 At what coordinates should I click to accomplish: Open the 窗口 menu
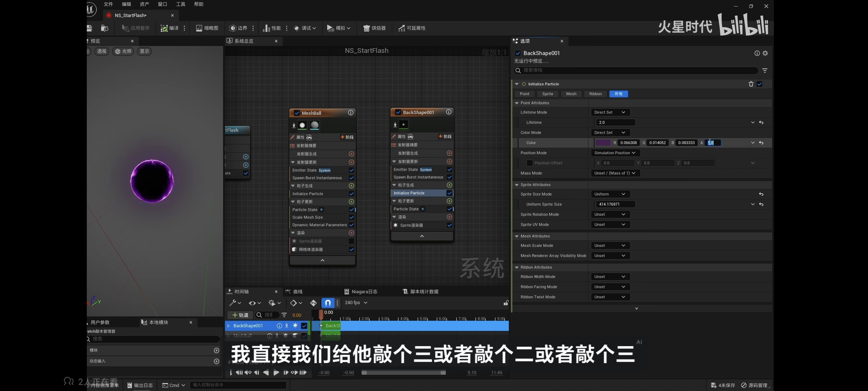click(x=162, y=4)
